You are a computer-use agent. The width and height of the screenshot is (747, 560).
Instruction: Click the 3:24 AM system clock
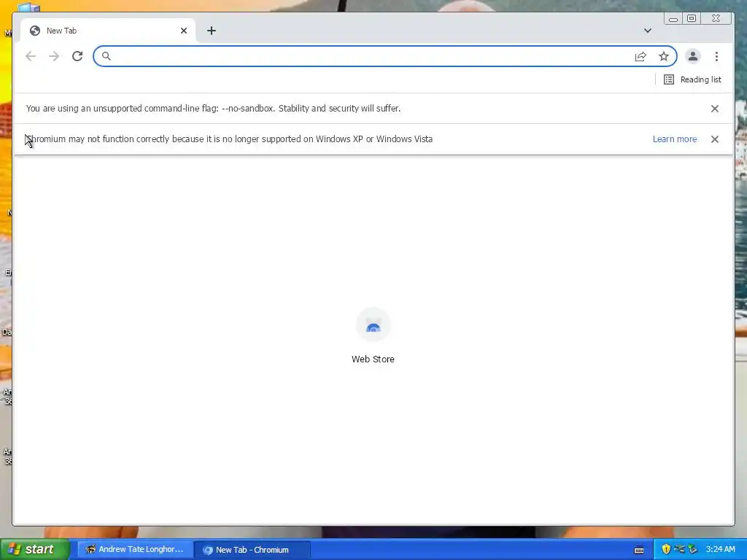tap(720, 549)
